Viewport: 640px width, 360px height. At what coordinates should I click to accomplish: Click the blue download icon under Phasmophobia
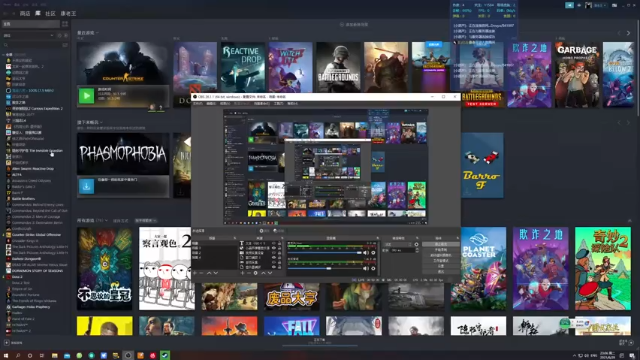point(86,187)
